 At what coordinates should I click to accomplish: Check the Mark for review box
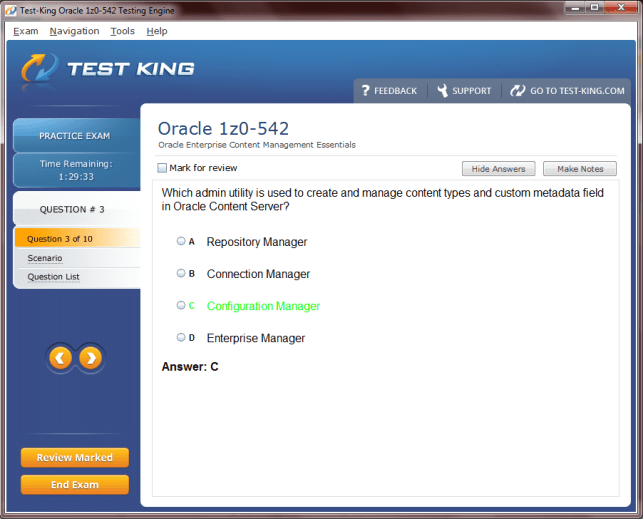(162, 168)
